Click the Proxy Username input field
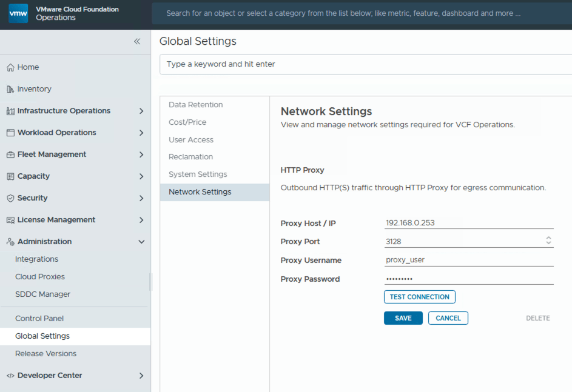572x392 pixels. point(467,259)
